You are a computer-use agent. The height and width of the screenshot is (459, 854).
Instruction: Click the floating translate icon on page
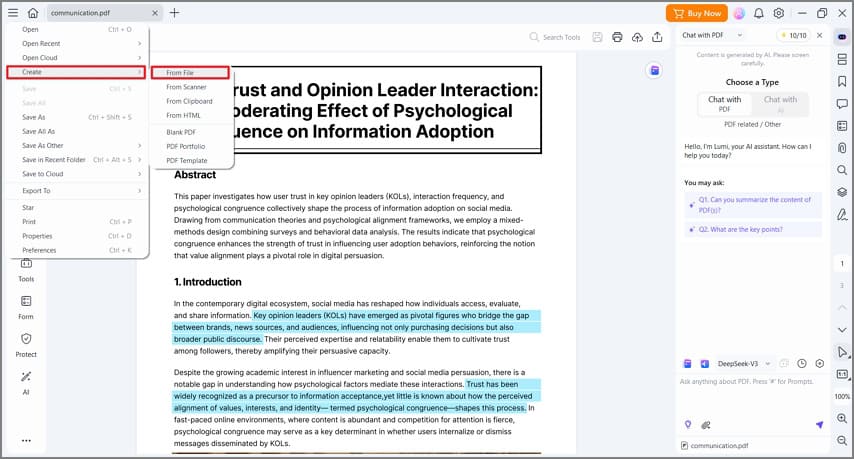(654, 70)
